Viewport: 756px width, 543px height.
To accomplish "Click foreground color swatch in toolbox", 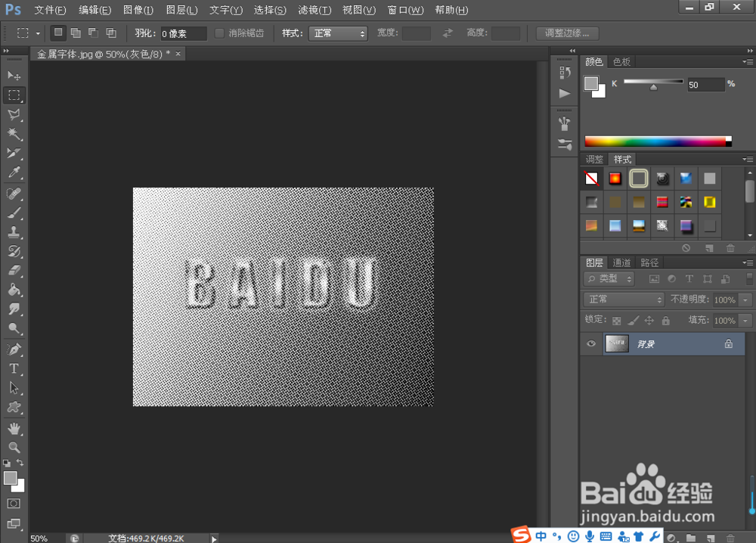I will coord(10,477).
